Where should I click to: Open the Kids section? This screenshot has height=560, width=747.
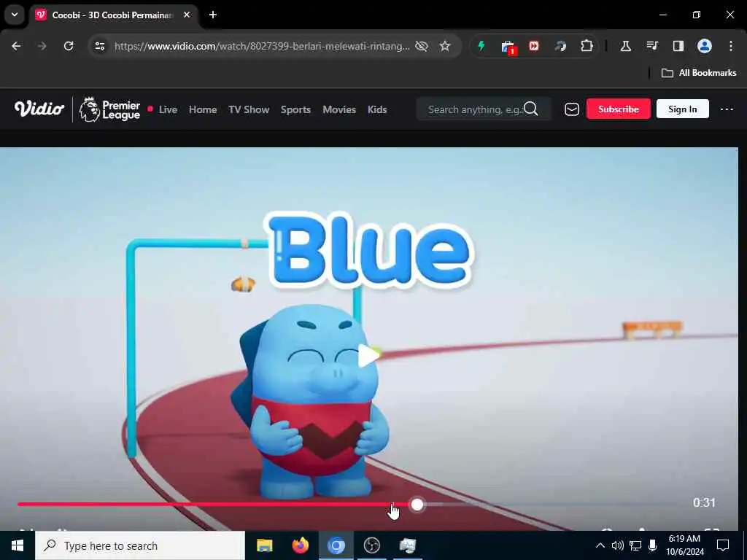(377, 109)
